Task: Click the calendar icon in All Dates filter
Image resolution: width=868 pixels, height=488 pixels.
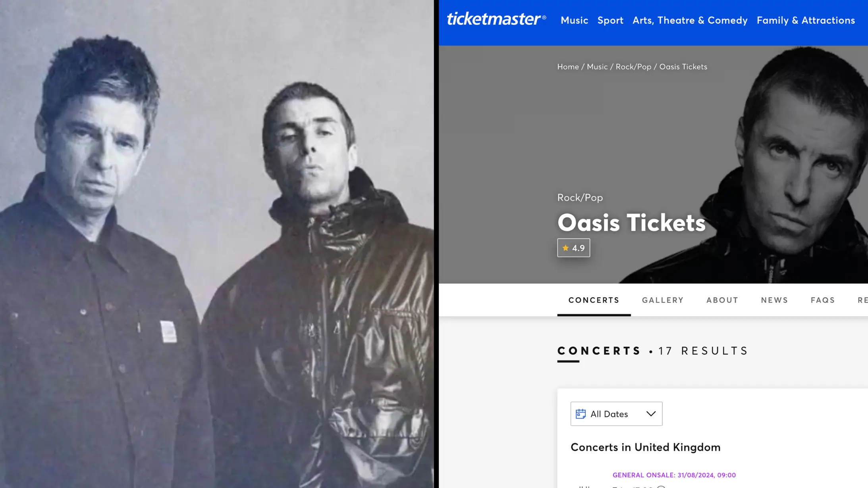Action: tap(581, 413)
